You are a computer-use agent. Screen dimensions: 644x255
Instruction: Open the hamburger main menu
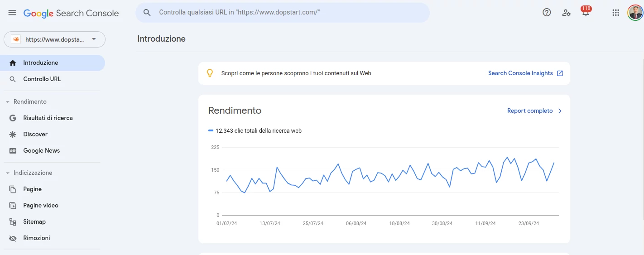coord(12,13)
